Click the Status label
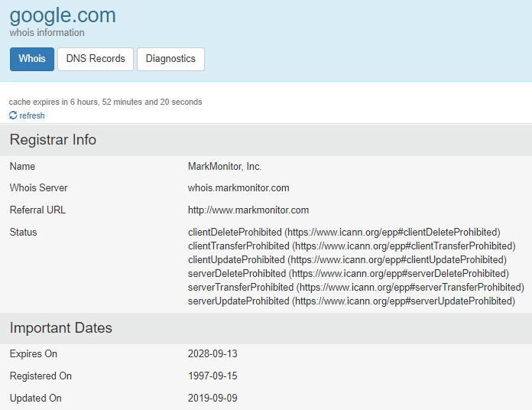532x410 pixels. tap(23, 232)
